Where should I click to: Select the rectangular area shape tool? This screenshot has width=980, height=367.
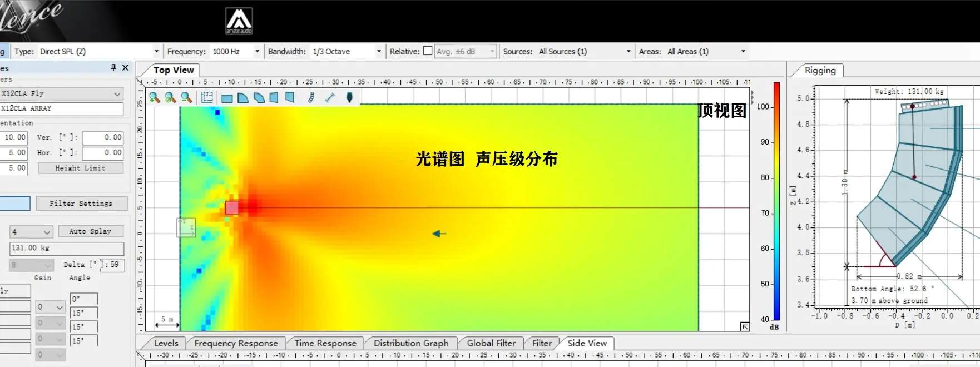point(227,98)
